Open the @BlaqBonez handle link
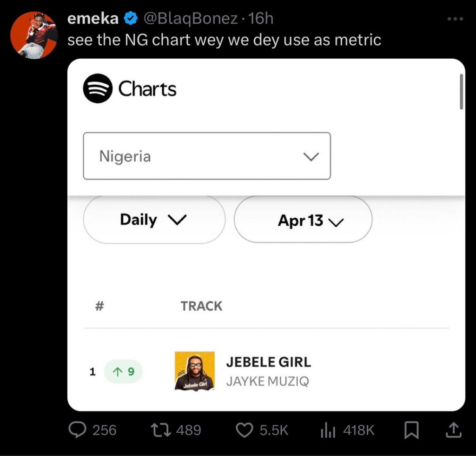This screenshot has width=476, height=456. [x=190, y=19]
